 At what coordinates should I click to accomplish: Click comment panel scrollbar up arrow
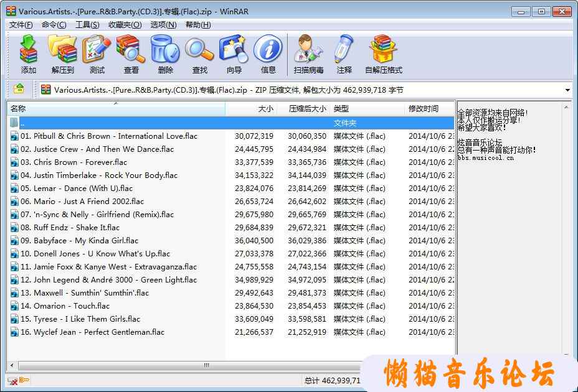coord(566,107)
